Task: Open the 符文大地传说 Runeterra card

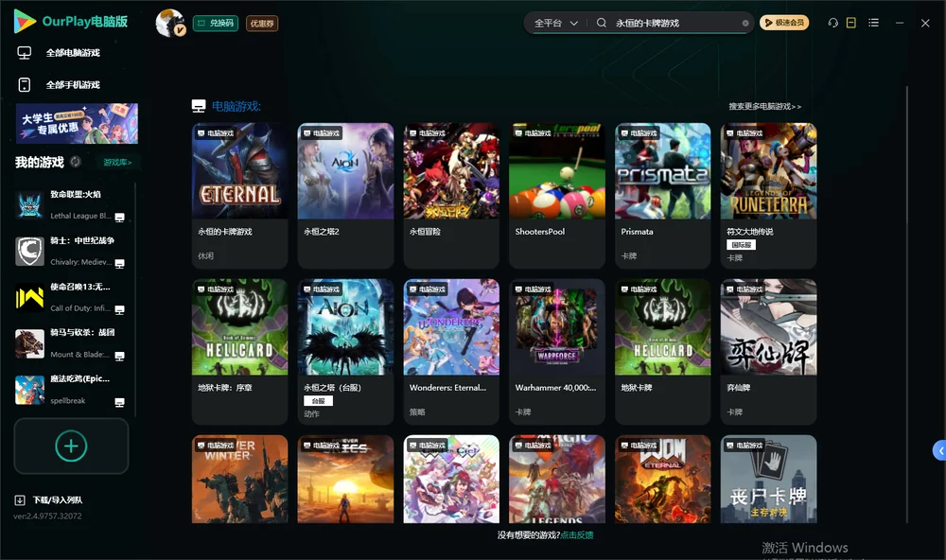Action: click(768, 196)
